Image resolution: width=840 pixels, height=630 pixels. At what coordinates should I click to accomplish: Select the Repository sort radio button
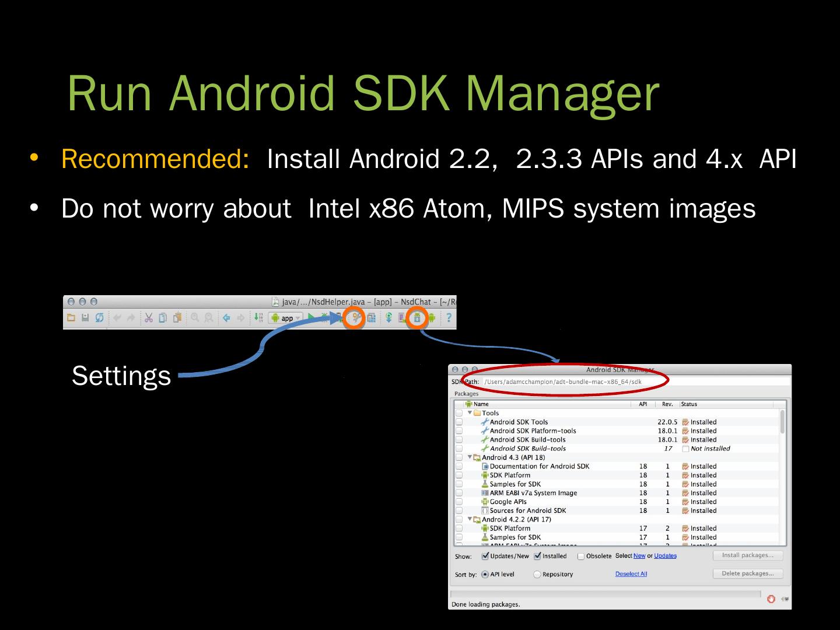pos(537,575)
